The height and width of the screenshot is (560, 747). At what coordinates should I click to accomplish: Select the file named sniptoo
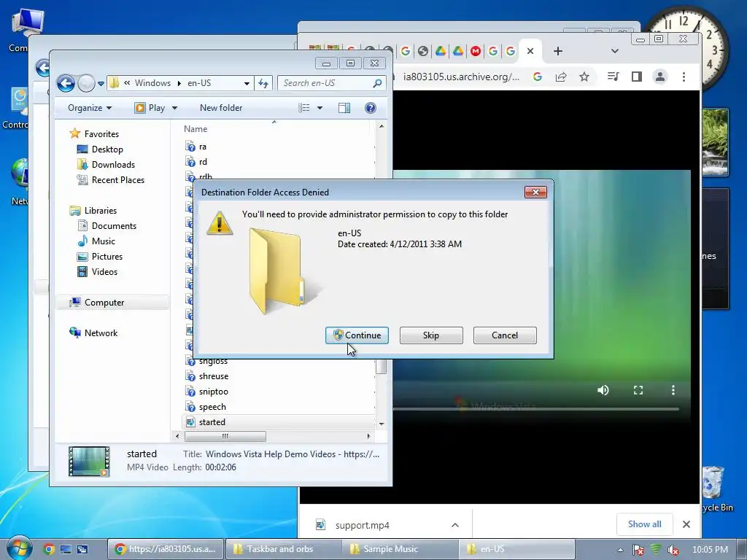(x=214, y=392)
